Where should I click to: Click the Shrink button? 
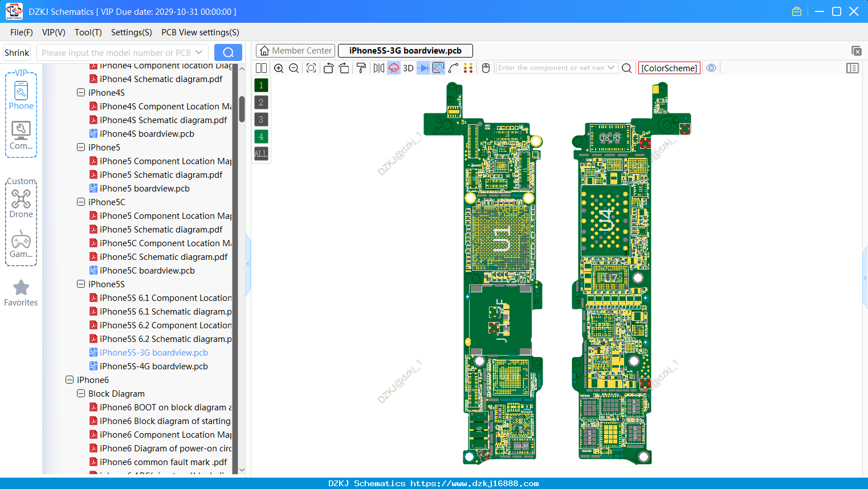click(x=17, y=52)
